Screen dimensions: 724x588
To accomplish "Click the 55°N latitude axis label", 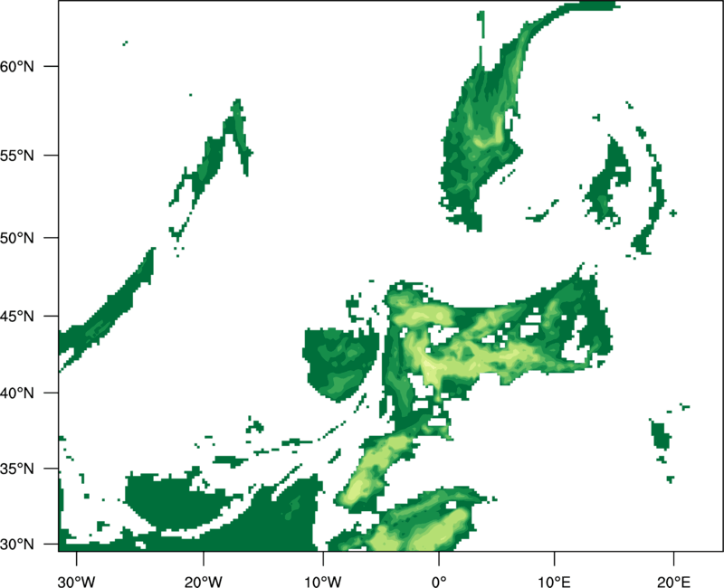I will coord(17,156).
